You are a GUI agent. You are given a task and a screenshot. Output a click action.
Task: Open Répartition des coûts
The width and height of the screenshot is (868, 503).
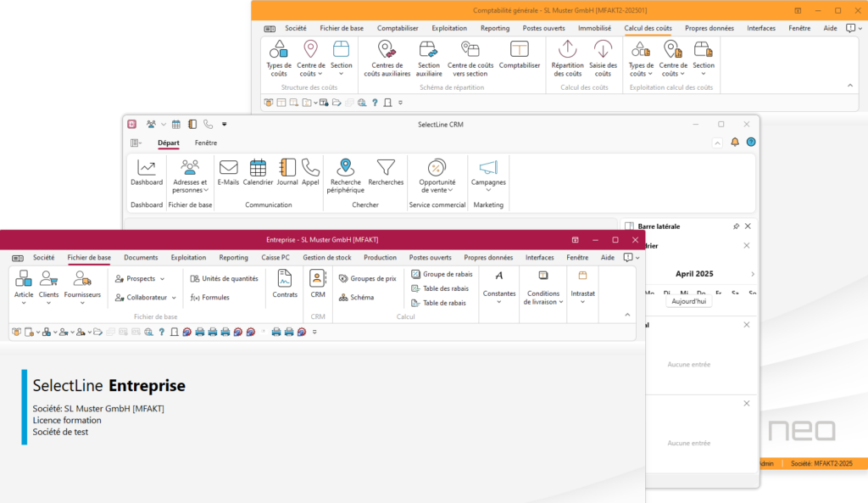(x=567, y=59)
